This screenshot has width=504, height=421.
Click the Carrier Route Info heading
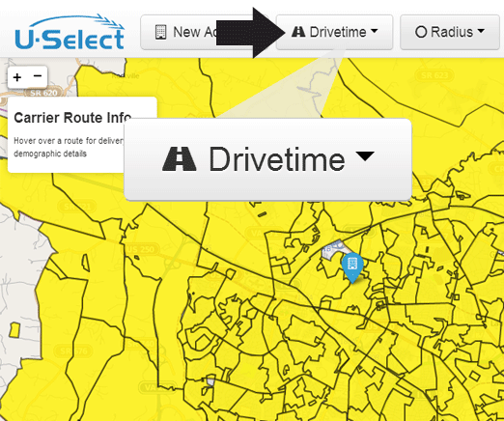pos(72,118)
